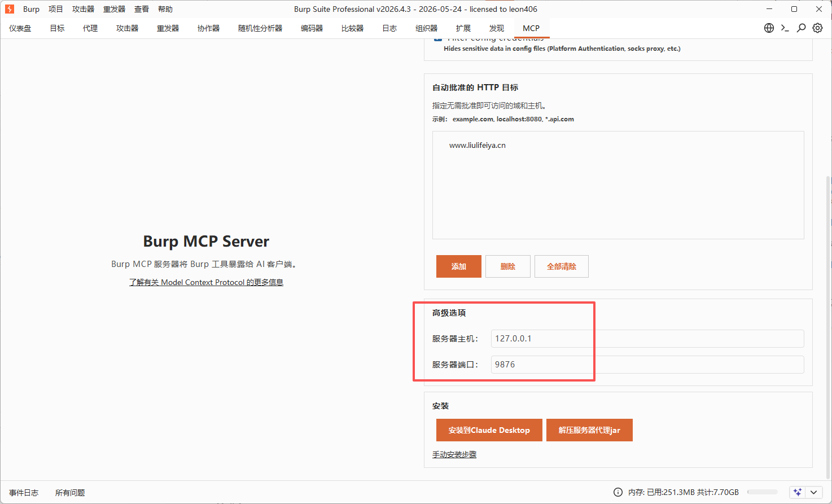
Task: Click the 服务器主机 input field
Action: (647, 339)
